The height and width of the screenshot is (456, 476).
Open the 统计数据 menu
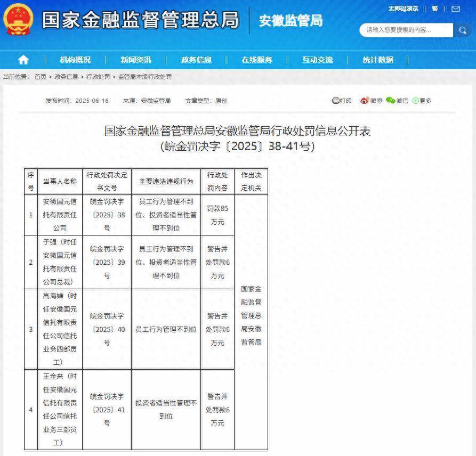point(378,60)
